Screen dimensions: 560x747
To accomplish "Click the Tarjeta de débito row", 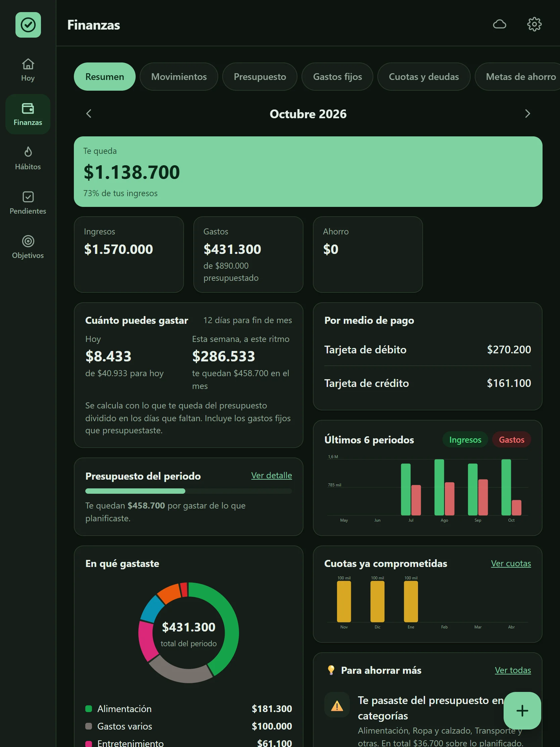I will tap(428, 350).
